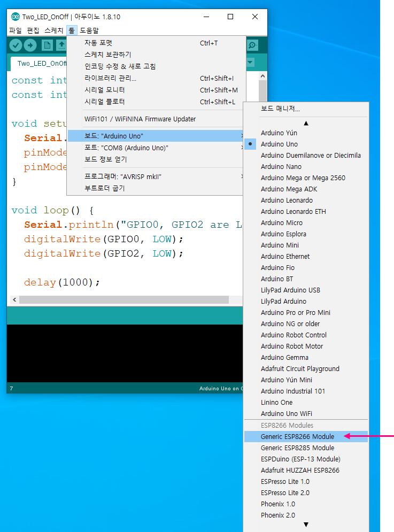Click the editor vertical scroll-up arrow
The height and width of the screenshot is (532, 394).
click(262, 76)
